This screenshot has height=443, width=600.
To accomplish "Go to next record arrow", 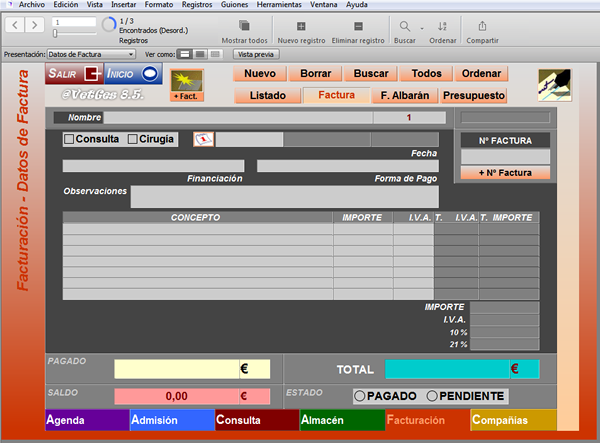I will pyautogui.click(x=34, y=25).
